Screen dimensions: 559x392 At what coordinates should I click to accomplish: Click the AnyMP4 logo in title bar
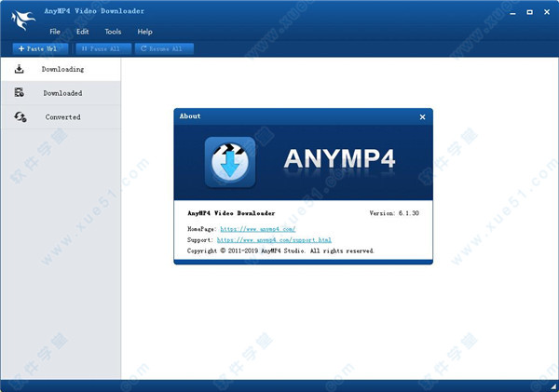23,20
